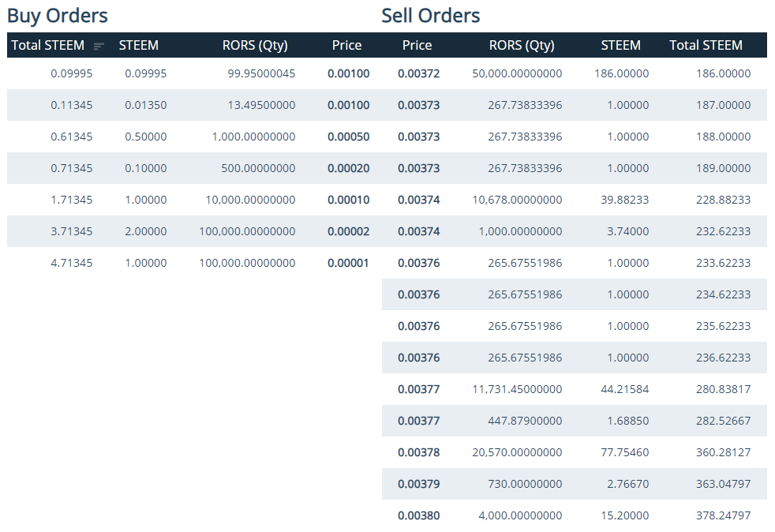The image size is (775, 532).
Task: Sort Buy Orders by STEEM column header
Action: [138, 45]
